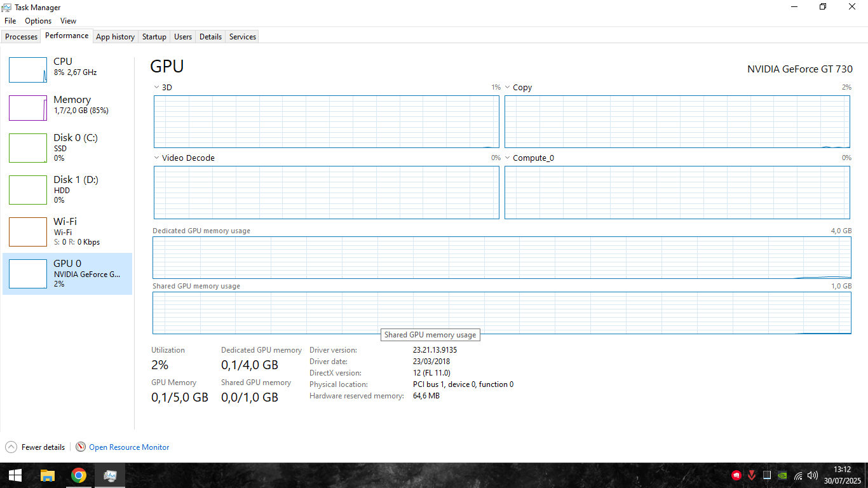This screenshot has width=868, height=488.
Task: Click the driver version 23.21.13.9135
Action: 435,350
